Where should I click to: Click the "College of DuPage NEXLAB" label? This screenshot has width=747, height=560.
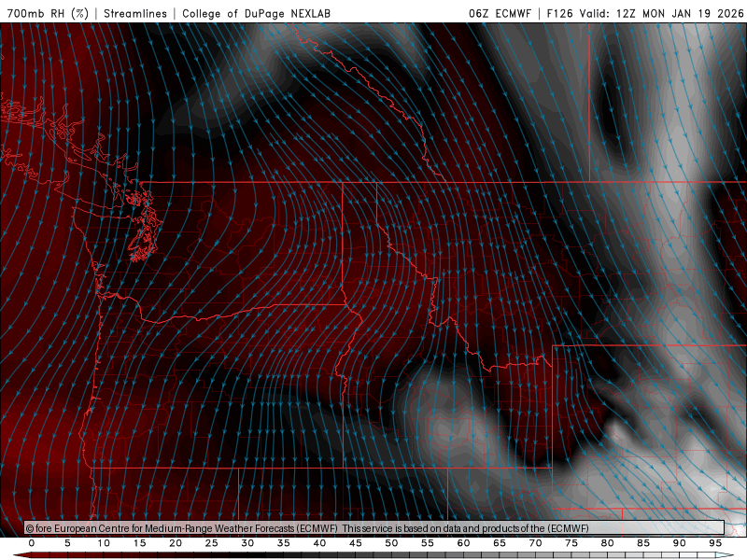pos(256,14)
